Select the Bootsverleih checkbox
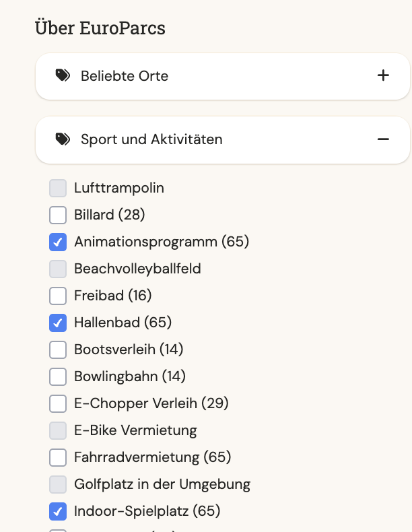 pyautogui.click(x=58, y=350)
